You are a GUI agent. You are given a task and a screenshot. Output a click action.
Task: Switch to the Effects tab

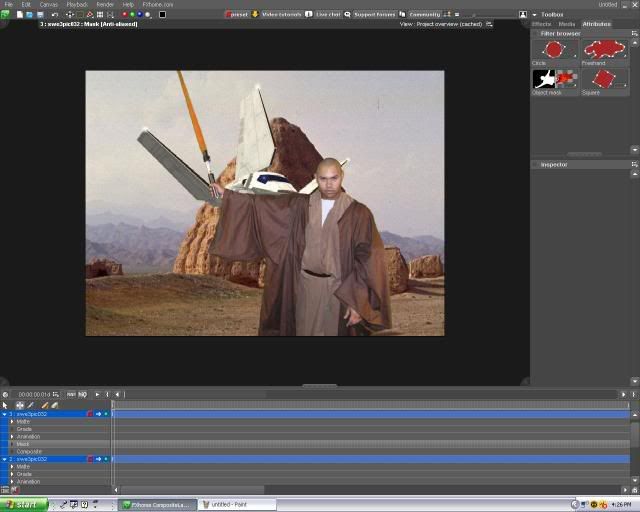coord(542,24)
